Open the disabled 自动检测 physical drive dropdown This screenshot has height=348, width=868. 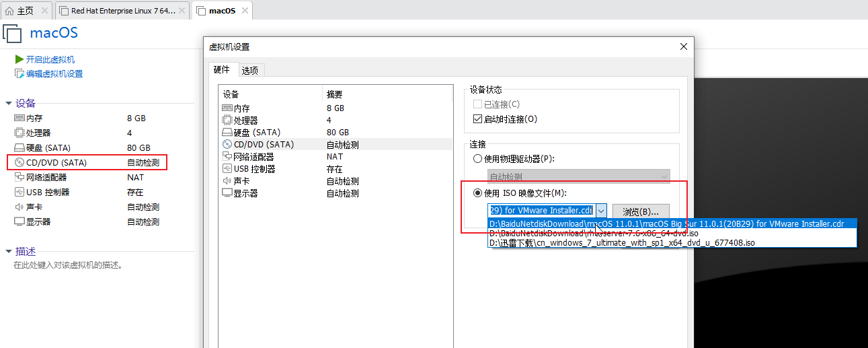pyautogui.click(x=579, y=176)
